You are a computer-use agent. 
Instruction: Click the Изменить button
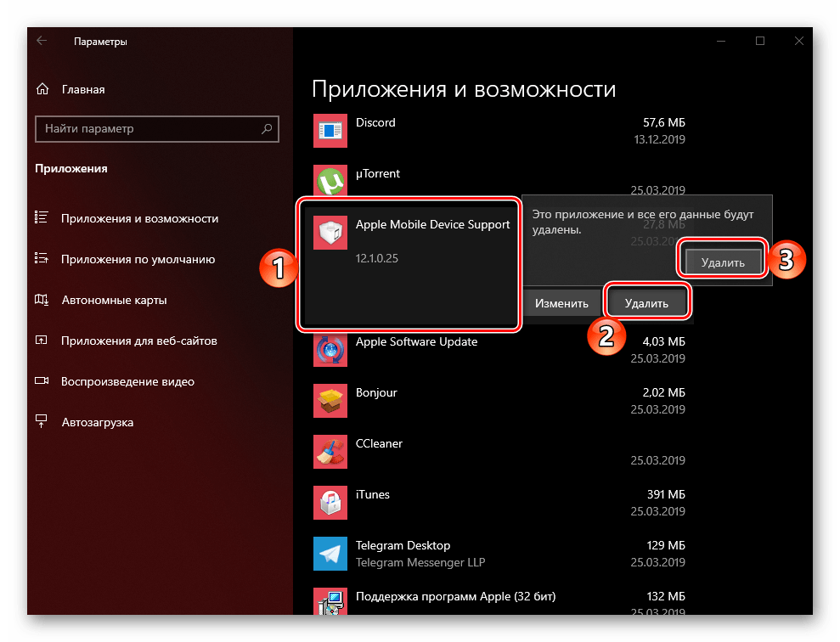pos(561,303)
